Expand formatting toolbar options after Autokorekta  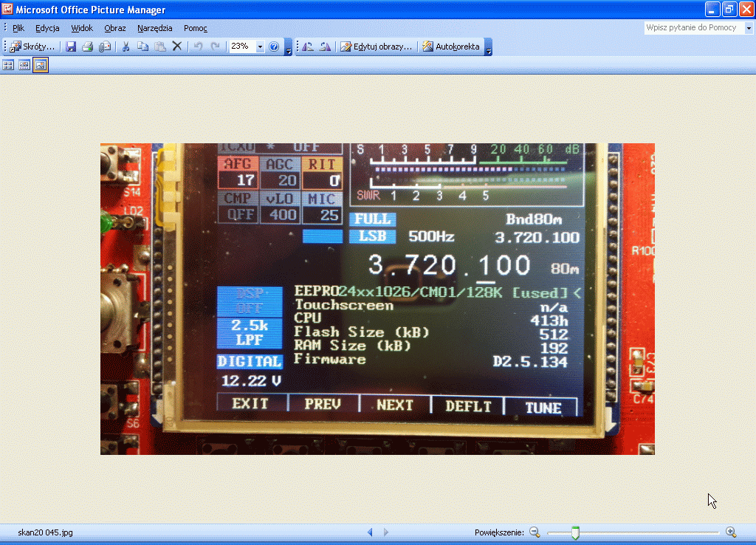[488, 48]
